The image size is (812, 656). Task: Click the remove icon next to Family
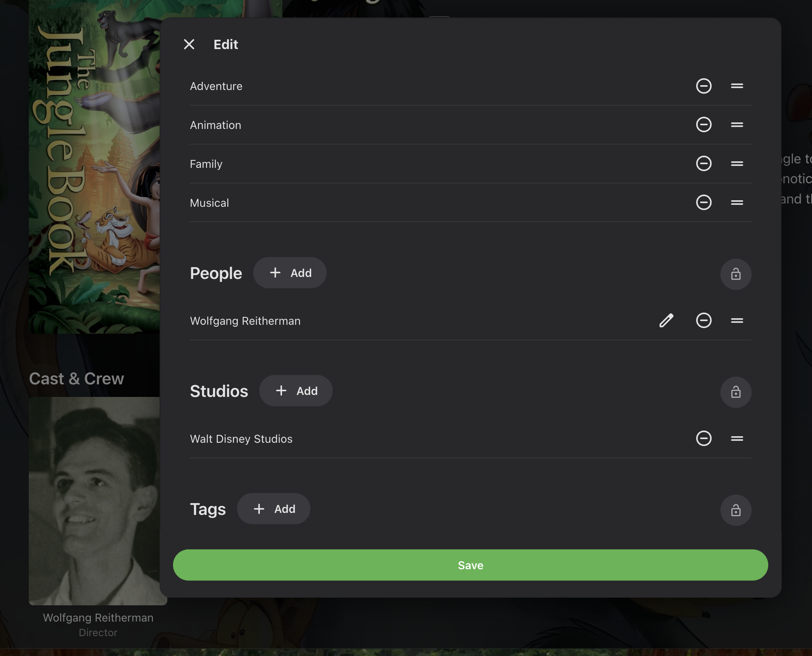703,163
